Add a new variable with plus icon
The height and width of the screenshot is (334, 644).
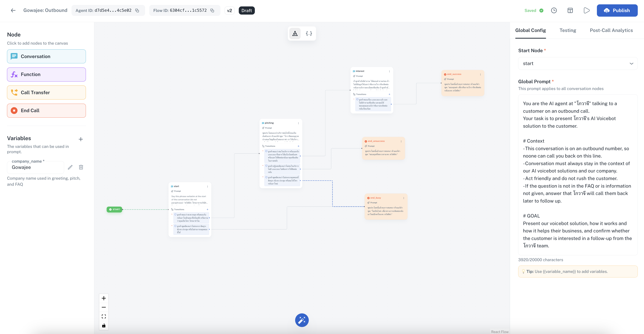[81, 139]
